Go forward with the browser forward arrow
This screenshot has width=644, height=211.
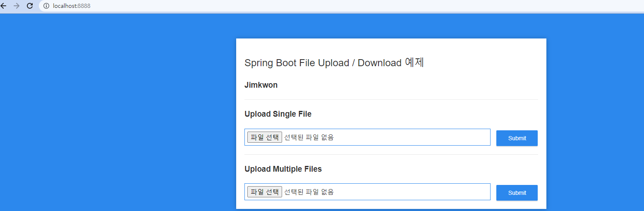tap(17, 6)
